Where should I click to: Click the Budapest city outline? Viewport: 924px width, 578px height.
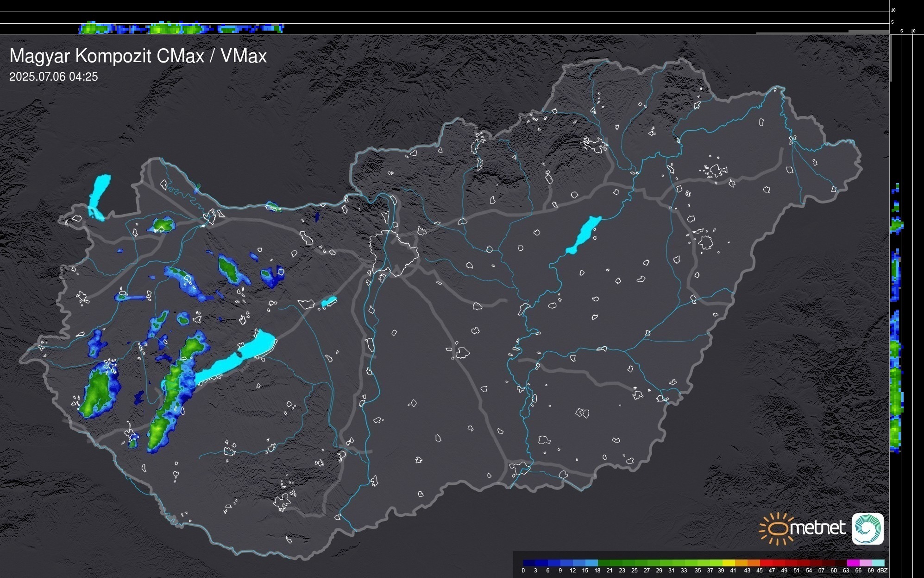[x=394, y=253]
